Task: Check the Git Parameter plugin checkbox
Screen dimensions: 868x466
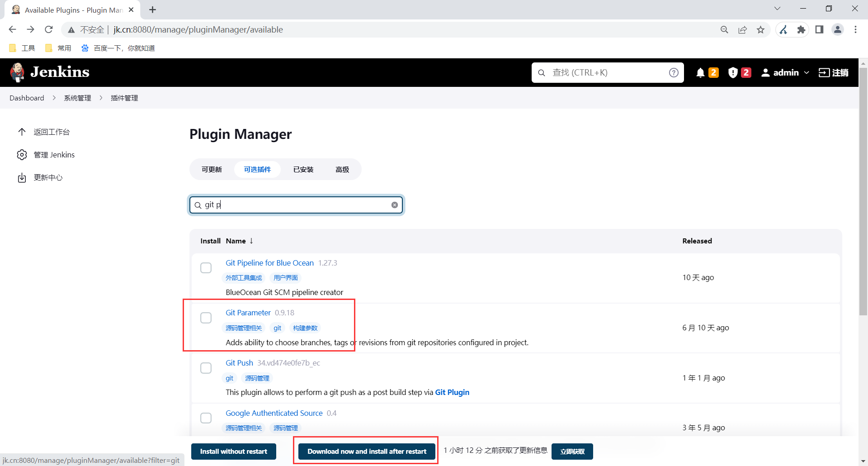Action: [206, 318]
